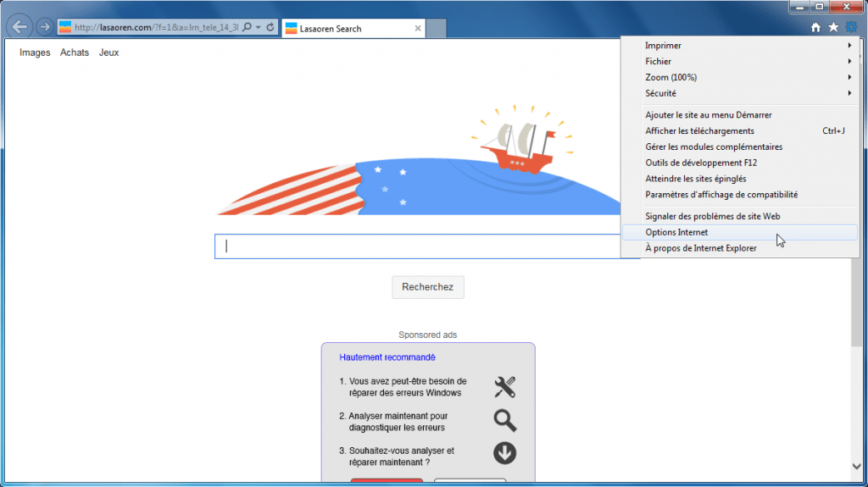Click the wrench and screwdriver repair icon
Viewport: 868px width, 487px height.
505,387
